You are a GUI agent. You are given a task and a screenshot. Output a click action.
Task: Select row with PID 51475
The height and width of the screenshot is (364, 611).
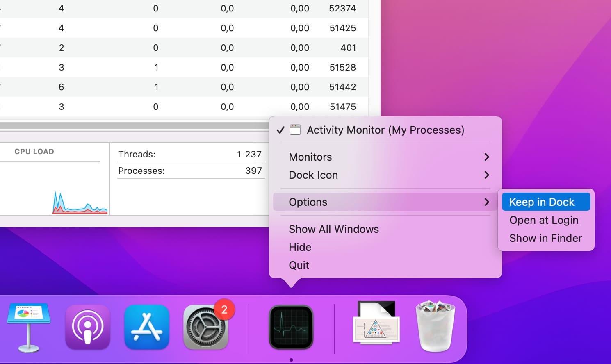pyautogui.click(x=184, y=107)
